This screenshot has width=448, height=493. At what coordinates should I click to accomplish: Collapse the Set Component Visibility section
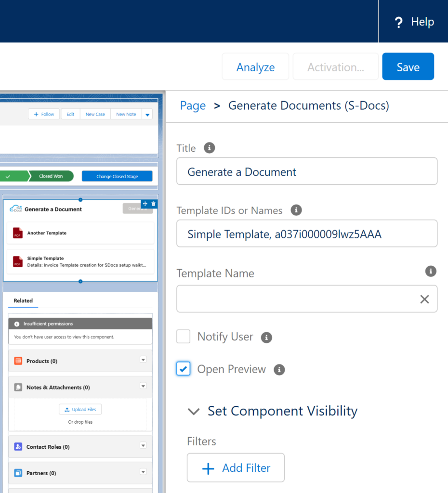pyautogui.click(x=193, y=412)
